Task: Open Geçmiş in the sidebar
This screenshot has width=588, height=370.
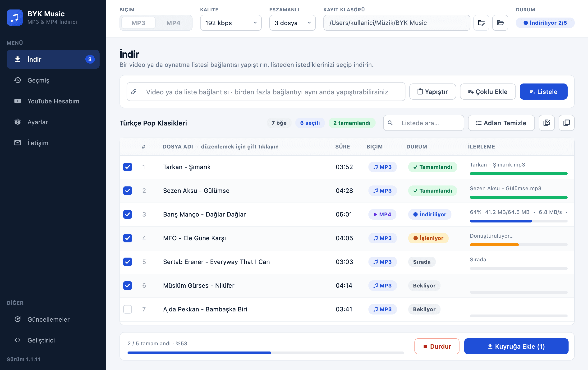Action: [x=53, y=80]
